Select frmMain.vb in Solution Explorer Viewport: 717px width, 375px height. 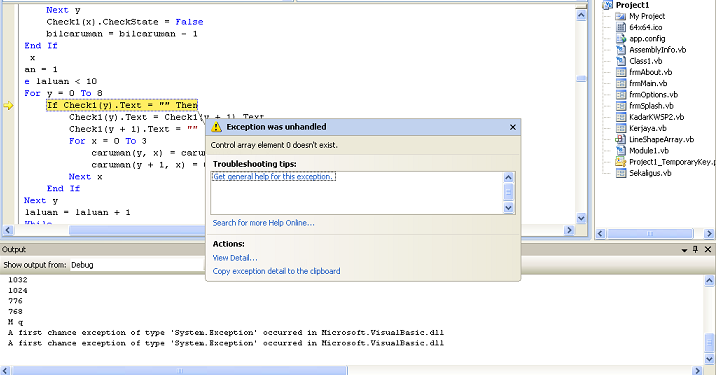click(648, 83)
